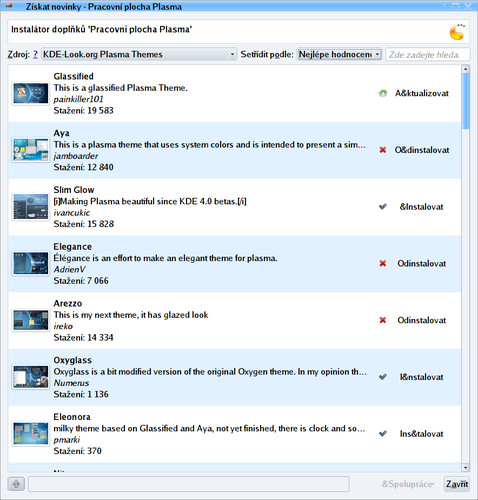
Task: Click the window icon in title bar
Action: [9, 6]
